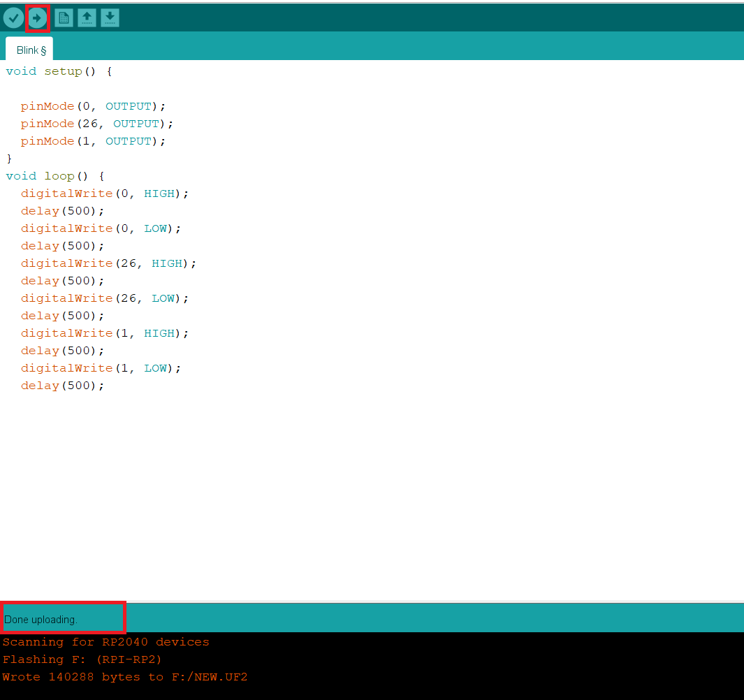Click the Scanning for RP2040 devices console line
744x700 pixels.
(x=105, y=642)
